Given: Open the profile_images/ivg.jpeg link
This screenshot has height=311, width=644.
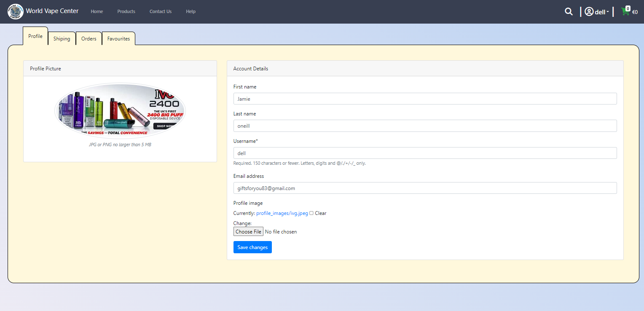Looking at the screenshot, I should 282,213.
